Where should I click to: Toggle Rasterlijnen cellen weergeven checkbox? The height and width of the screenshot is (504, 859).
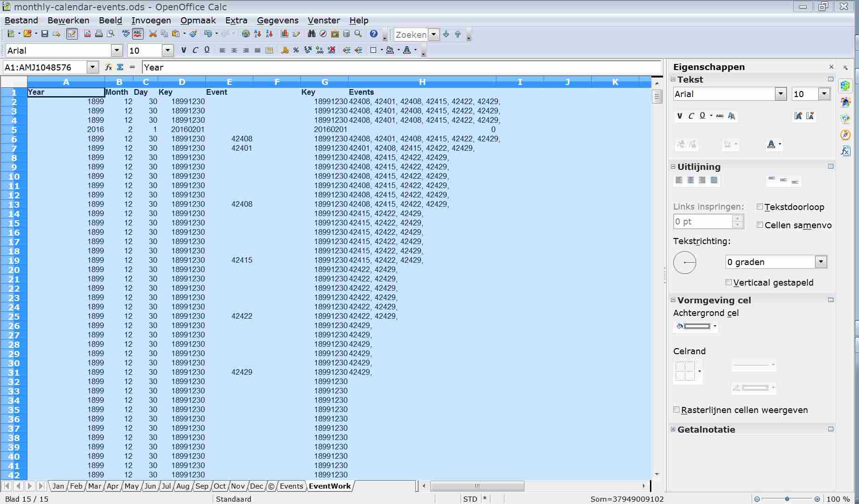click(676, 410)
